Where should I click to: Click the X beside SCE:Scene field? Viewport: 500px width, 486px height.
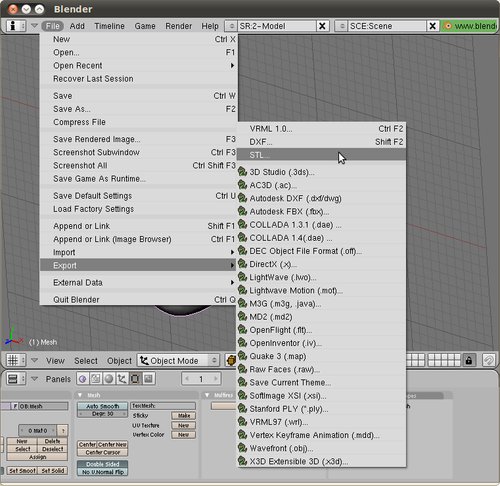tap(432, 26)
